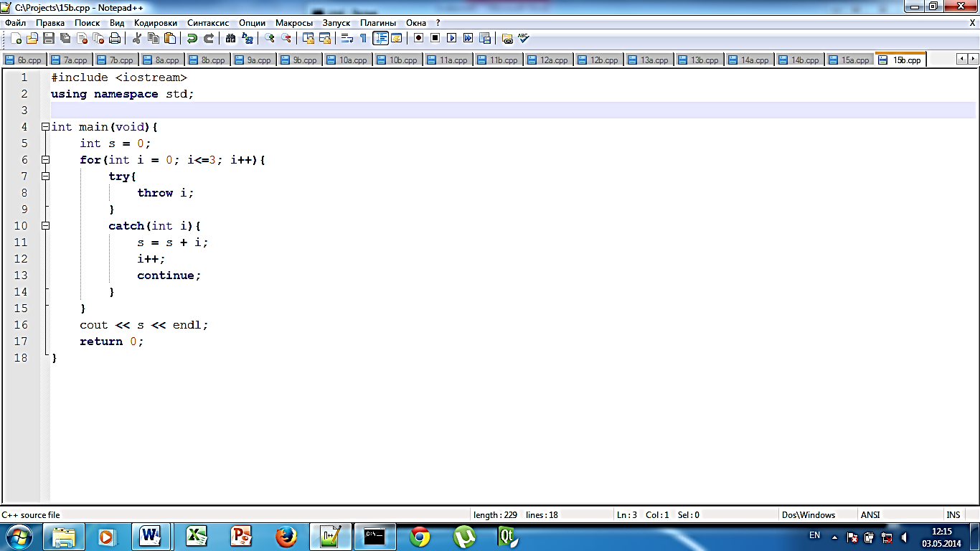Click the empty highlighted line 3 in editor
Image resolution: width=980 pixels, height=551 pixels.
(513, 110)
